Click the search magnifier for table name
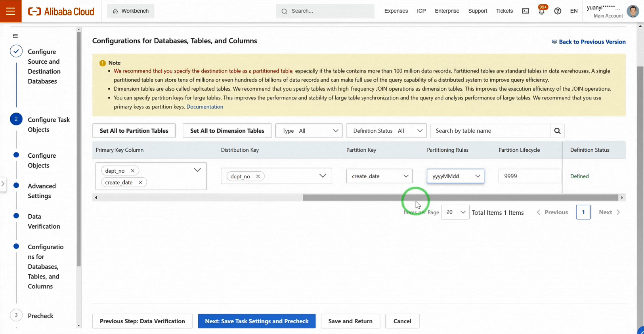 pyautogui.click(x=557, y=131)
